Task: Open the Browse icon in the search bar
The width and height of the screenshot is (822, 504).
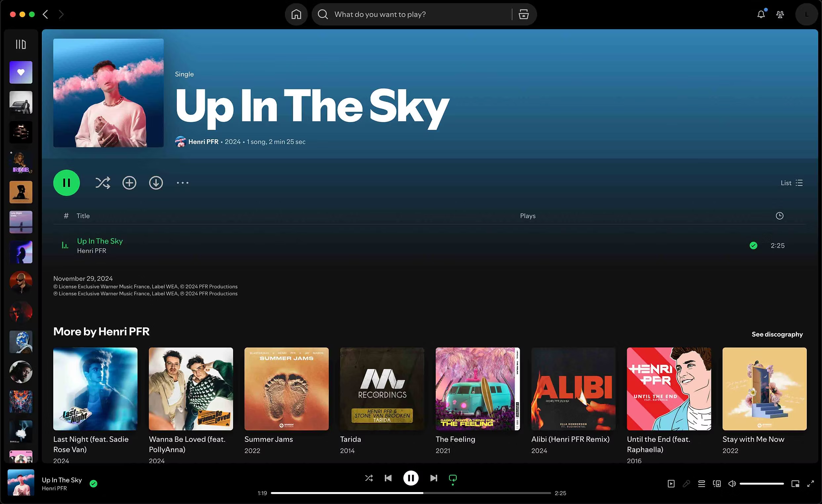Action: (x=523, y=14)
